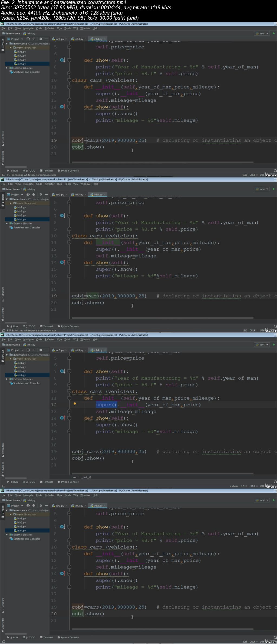277x644 pixels.
Task: Toggle 6: TODO tool window in 00:02:50 frame
Action: [x=29, y=482]
